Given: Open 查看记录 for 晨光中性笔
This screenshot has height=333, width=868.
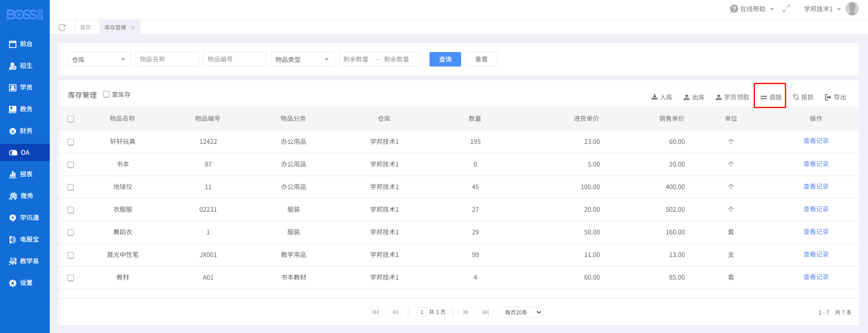Looking at the screenshot, I should (x=816, y=254).
